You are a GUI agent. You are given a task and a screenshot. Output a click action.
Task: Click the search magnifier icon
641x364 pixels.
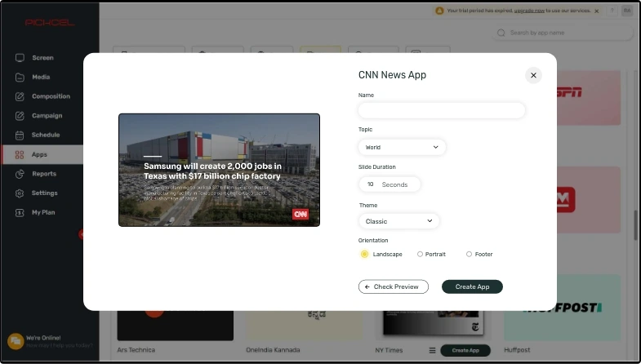pos(501,33)
